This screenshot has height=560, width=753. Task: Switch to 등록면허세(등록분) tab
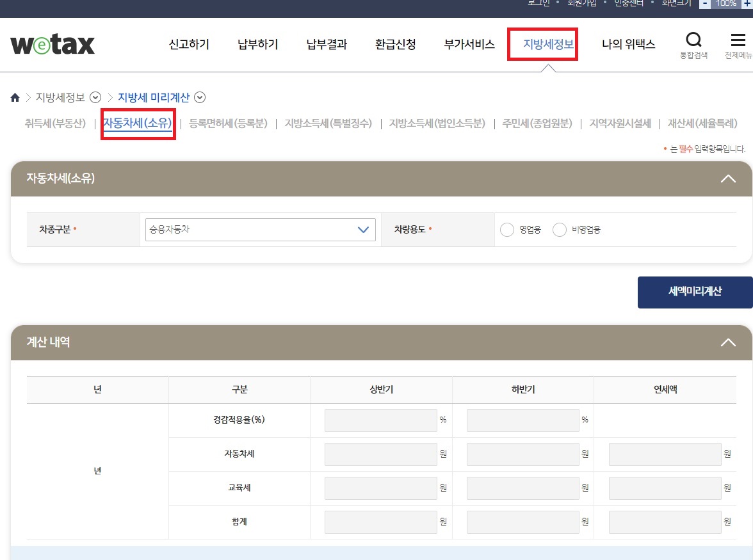[228, 124]
